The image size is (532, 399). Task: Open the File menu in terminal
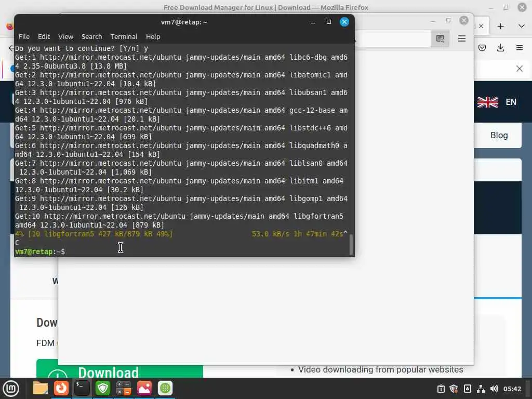tap(24, 37)
